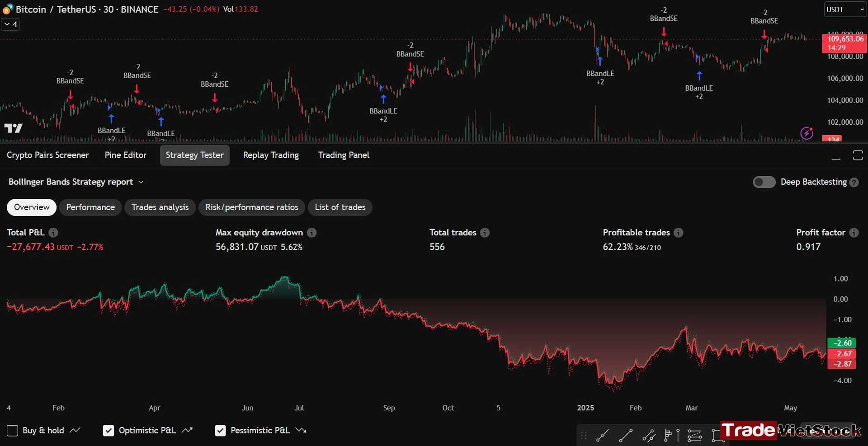The width and height of the screenshot is (868, 446).
Task: Click Profit factor value 0.917
Action: tap(808, 247)
